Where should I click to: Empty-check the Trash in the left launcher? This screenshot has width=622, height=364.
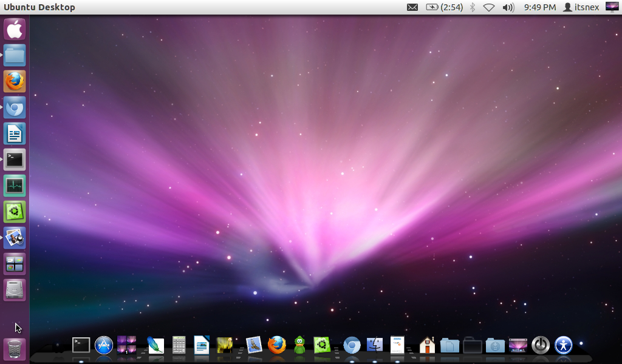(x=13, y=348)
